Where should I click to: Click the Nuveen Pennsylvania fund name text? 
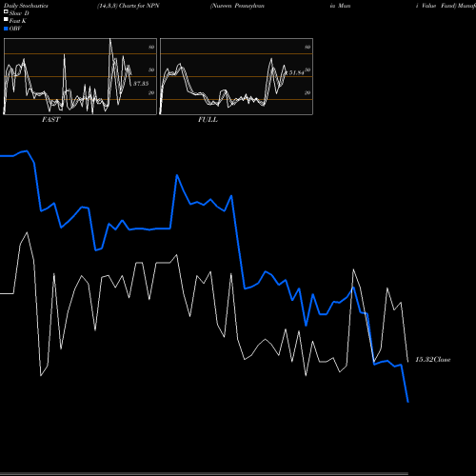pos(237,6)
